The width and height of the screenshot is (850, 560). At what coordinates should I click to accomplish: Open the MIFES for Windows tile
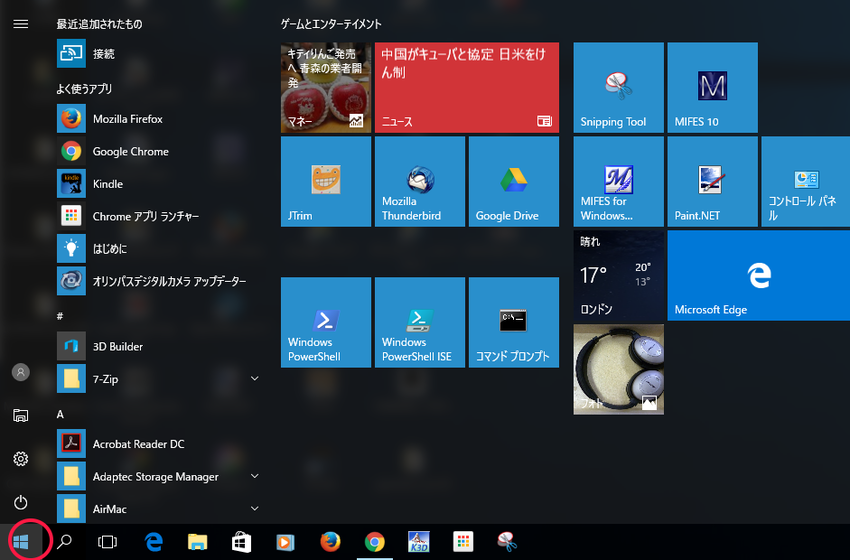[619, 181]
